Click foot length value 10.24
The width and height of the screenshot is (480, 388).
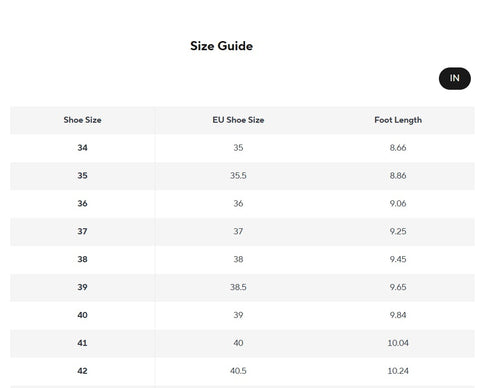point(398,371)
